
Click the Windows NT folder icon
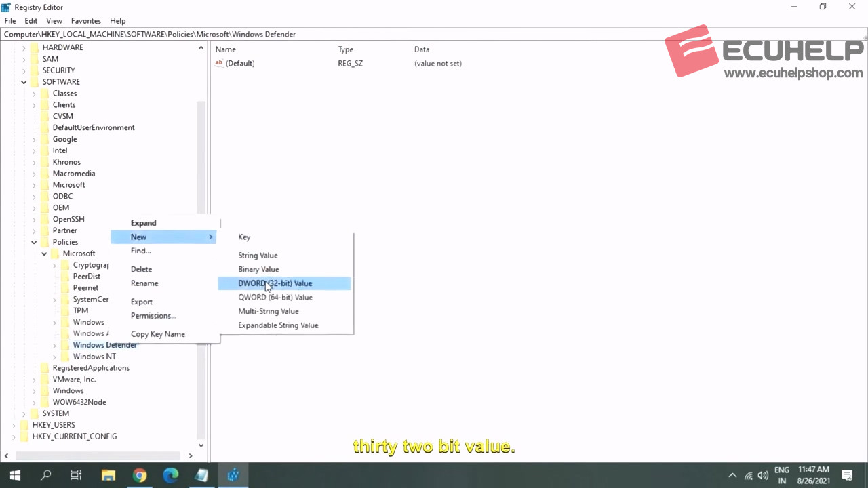point(65,357)
